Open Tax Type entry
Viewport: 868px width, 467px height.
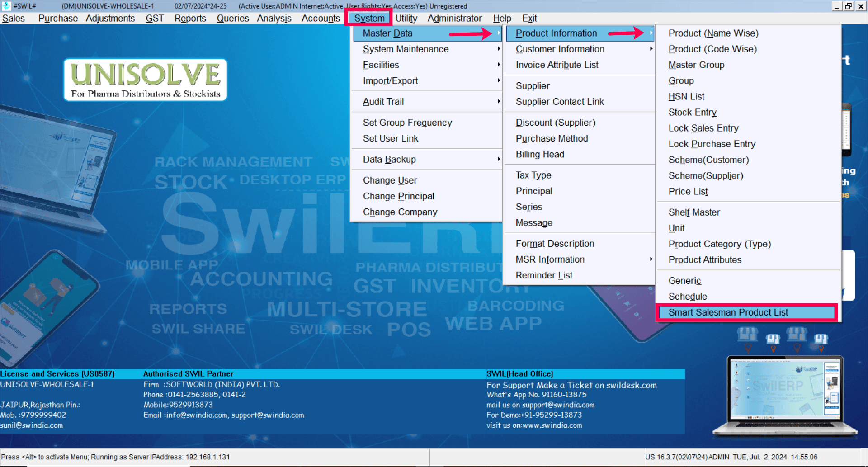click(x=580, y=175)
